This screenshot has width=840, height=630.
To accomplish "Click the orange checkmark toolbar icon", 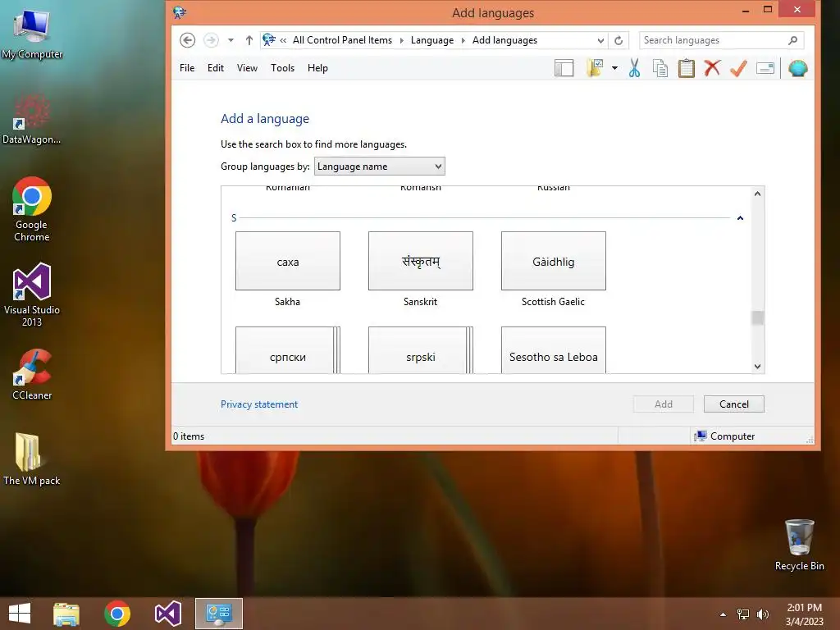I will [738, 68].
